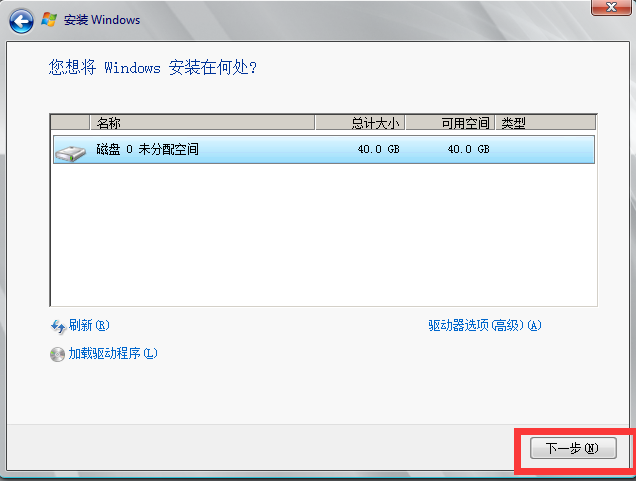The image size is (636, 481).
Task: Click the 名称 column header
Action: point(202,123)
